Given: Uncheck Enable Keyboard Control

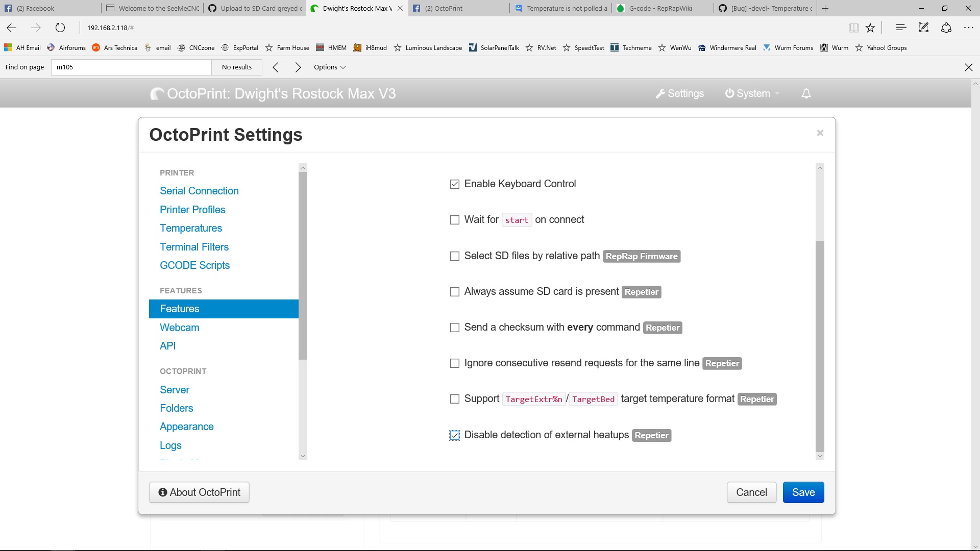Looking at the screenshot, I should (x=455, y=184).
